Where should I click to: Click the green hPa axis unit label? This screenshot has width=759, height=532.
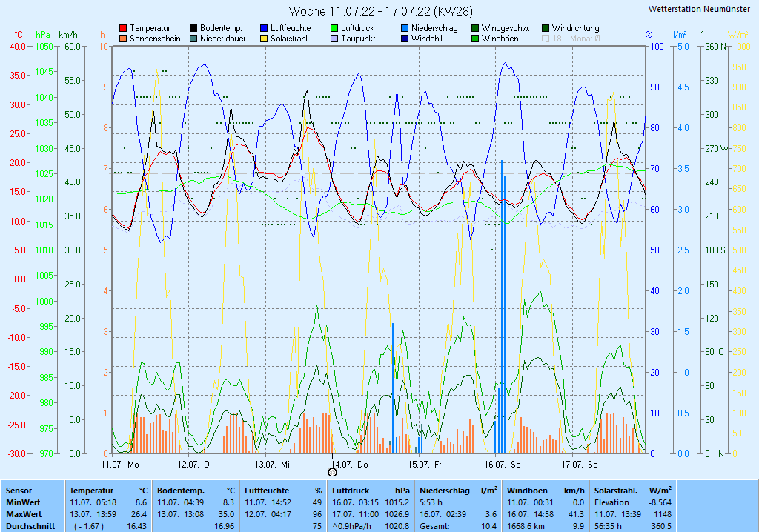tap(42, 35)
